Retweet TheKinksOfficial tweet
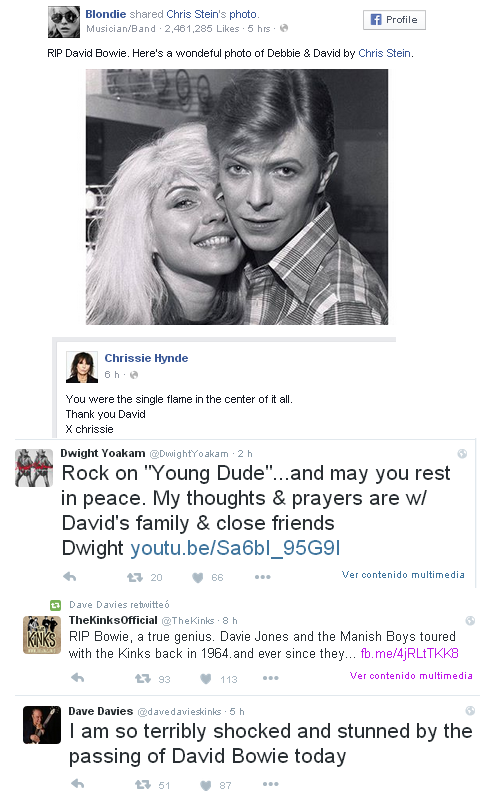Image resolution: width=498 pixels, height=805 pixels. pos(143,679)
